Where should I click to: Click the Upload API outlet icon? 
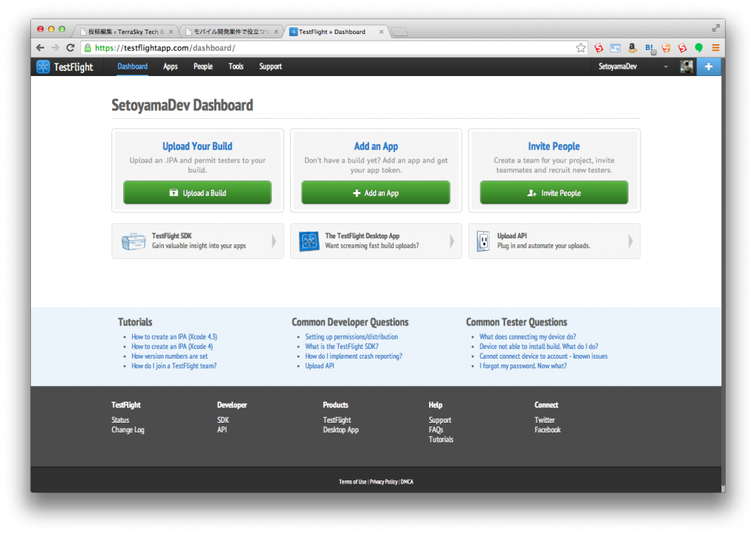(483, 241)
